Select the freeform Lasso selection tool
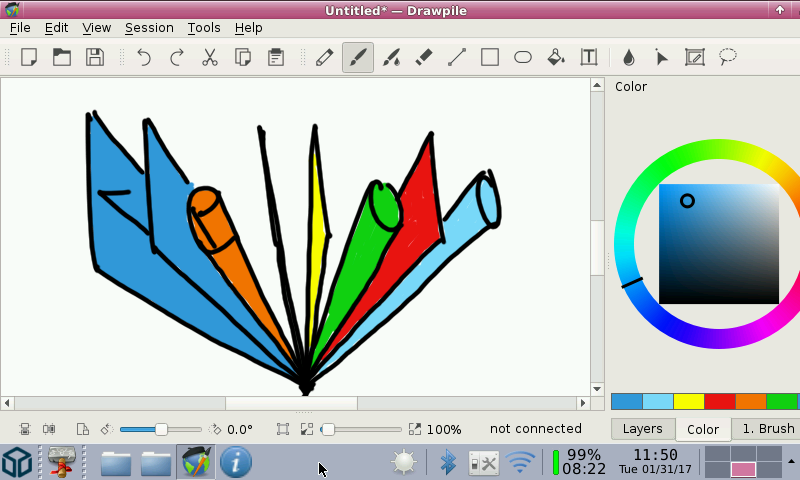This screenshot has width=800, height=480. 728,57
